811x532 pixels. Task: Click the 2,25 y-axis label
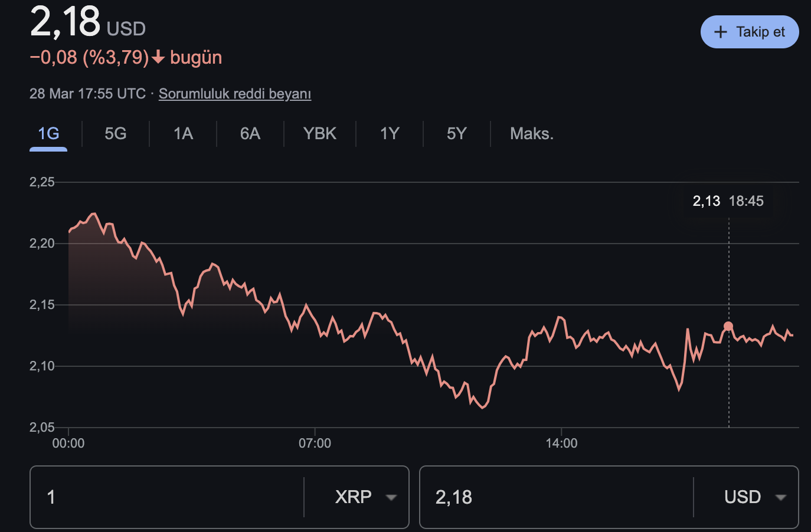coord(42,182)
